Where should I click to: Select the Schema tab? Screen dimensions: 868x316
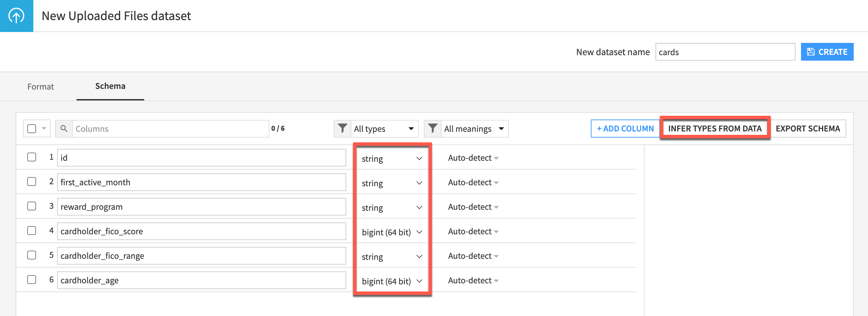[x=110, y=86]
